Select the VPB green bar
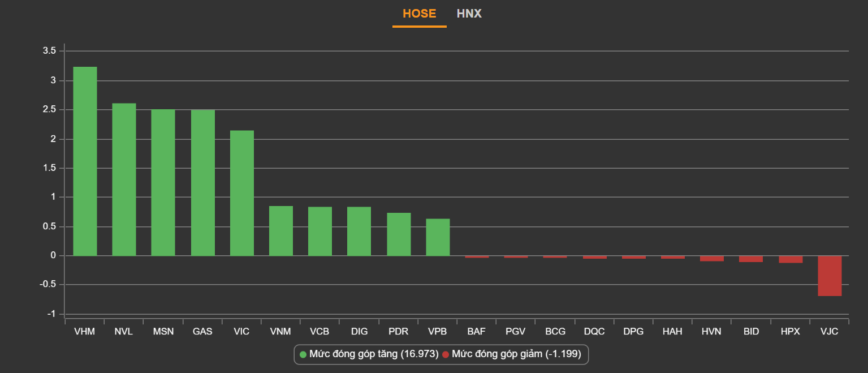The height and width of the screenshot is (373, 868). tap(438, 237)
